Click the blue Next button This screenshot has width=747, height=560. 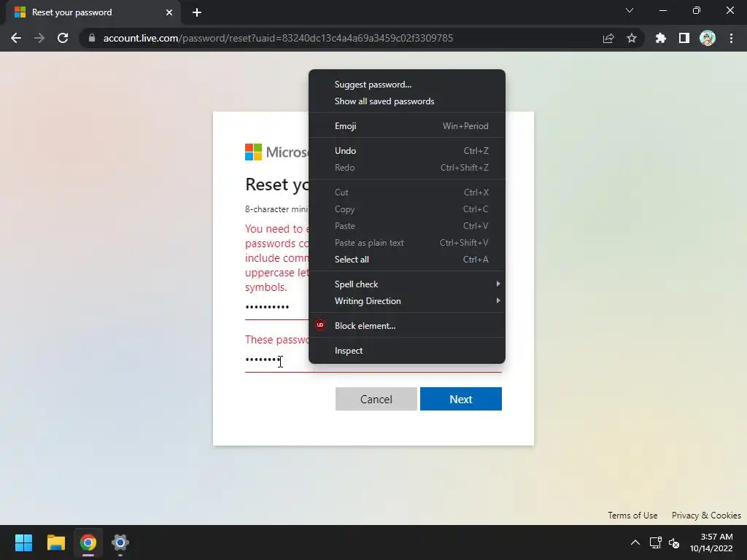[461, 399]
